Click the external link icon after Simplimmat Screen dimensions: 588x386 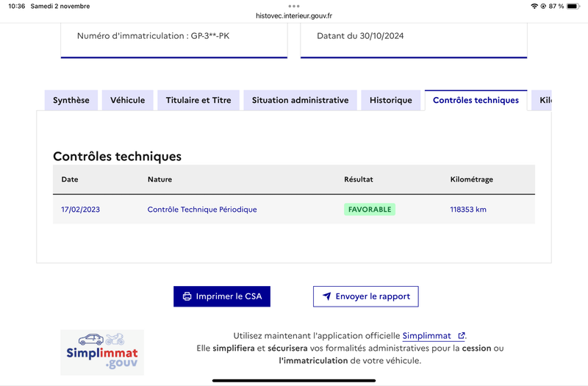click(x=462, y=336)
